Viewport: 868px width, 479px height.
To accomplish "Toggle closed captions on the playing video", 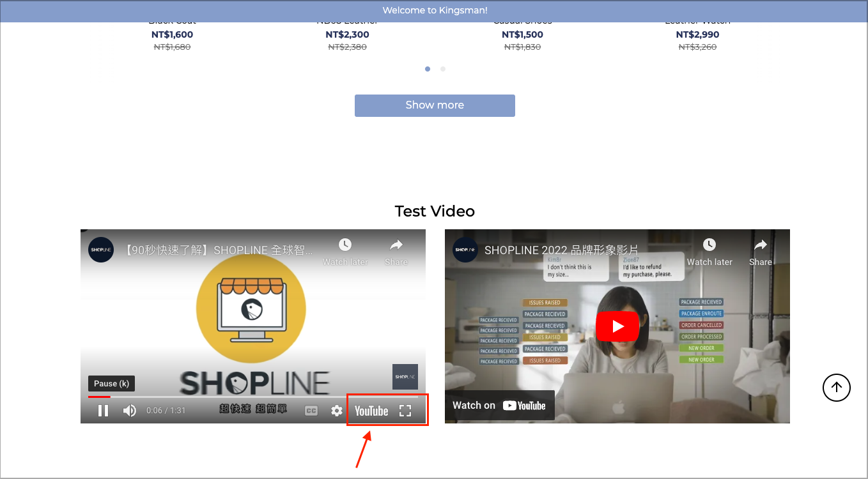I will point(311,411).
